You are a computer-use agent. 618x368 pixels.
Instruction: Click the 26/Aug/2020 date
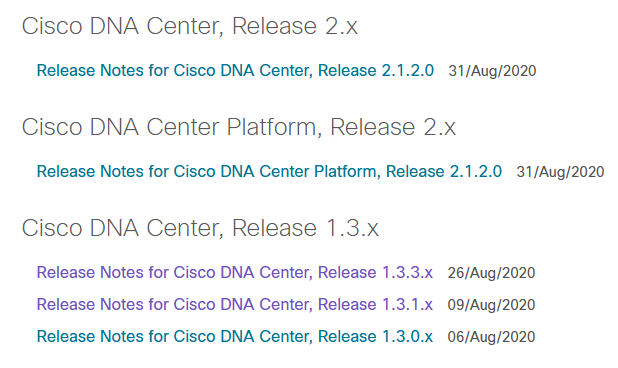pyautogui.click(x=491, y=273)
